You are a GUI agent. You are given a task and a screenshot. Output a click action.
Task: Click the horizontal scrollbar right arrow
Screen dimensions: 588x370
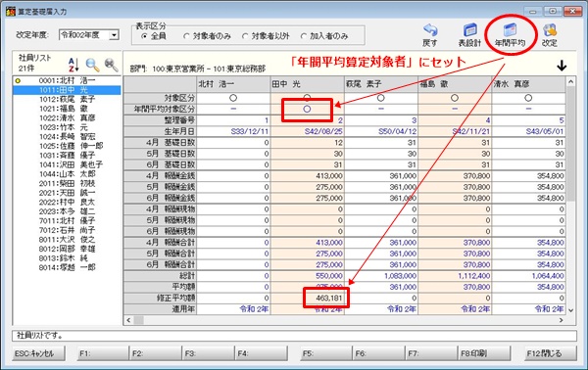561,320
